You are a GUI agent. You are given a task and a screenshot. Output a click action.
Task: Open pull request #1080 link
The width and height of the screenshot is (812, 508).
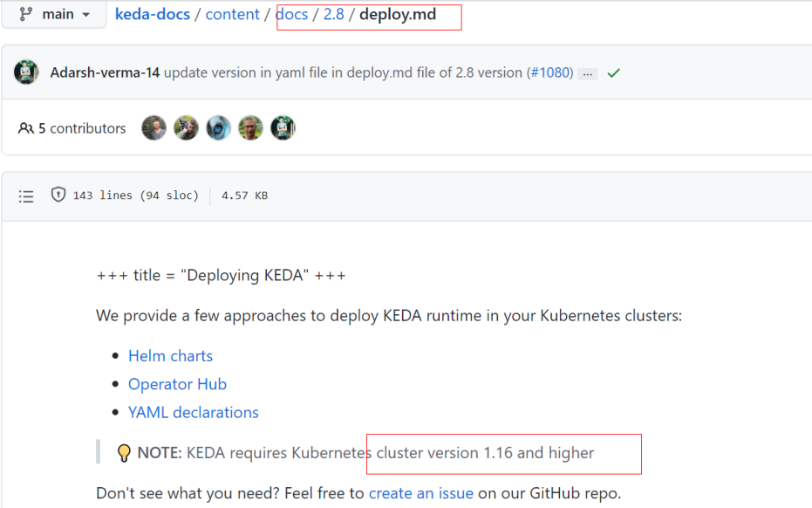(550, 72)
